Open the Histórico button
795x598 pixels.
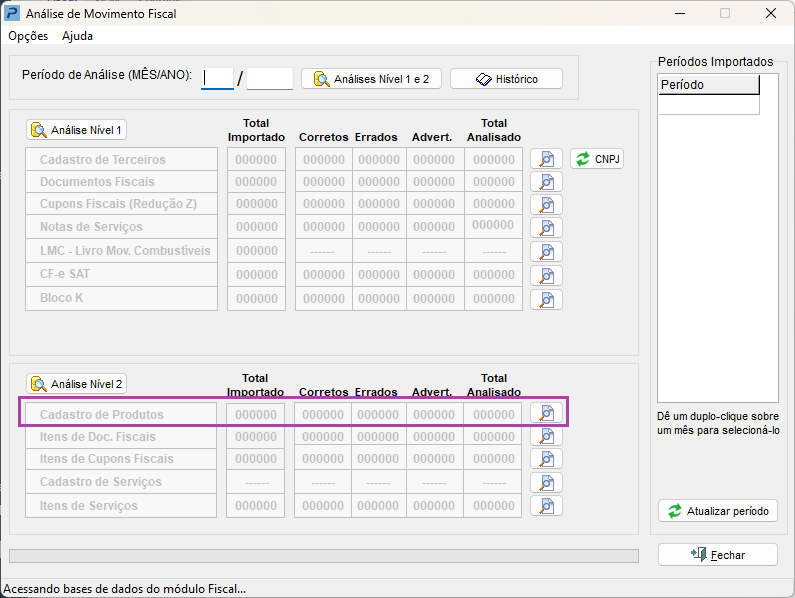coord(506,79)
